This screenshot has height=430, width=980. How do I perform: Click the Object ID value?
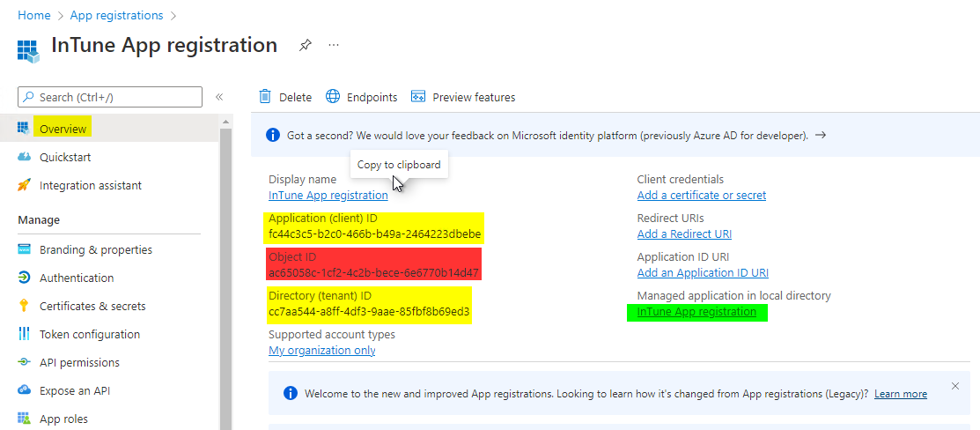click(x=373, y=273)
